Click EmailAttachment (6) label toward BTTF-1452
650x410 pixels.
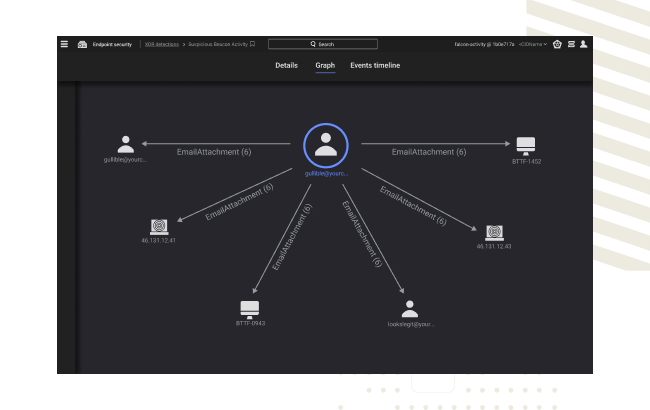click(x=429, y=152)
